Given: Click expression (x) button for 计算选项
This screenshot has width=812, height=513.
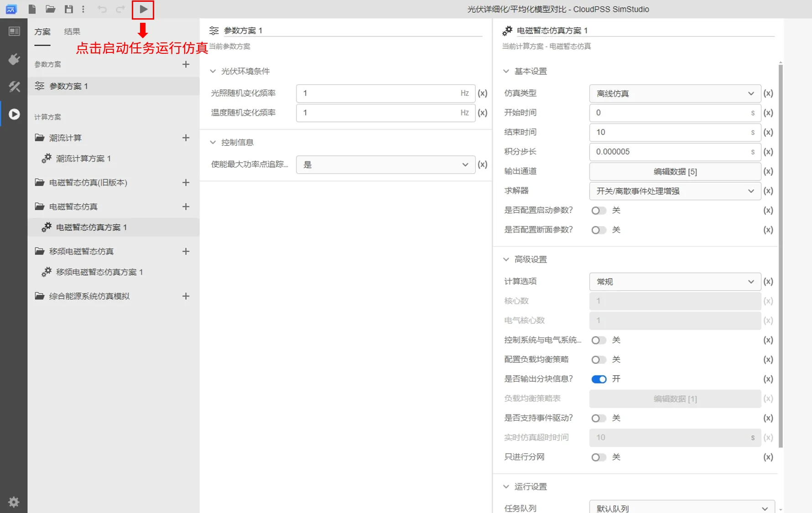Looking at the screenshot, I should [768, 281].
